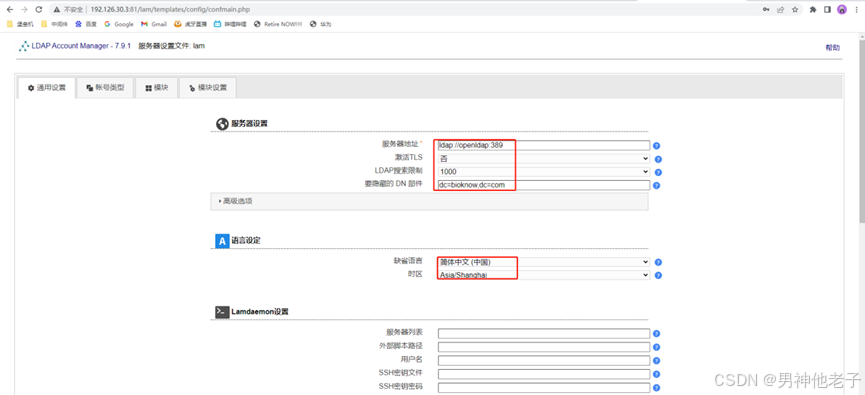Open help icon beside 缺省语言
Viewport: 865px width, 395px height.
coord(658,263)
